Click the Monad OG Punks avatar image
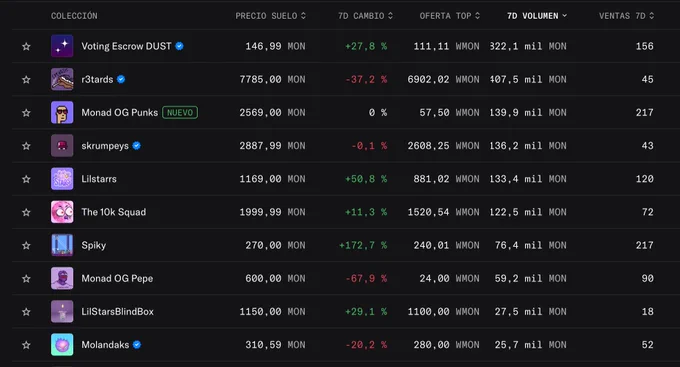Image resolution: width=680 pixels, height=367 pixels. 62,112
